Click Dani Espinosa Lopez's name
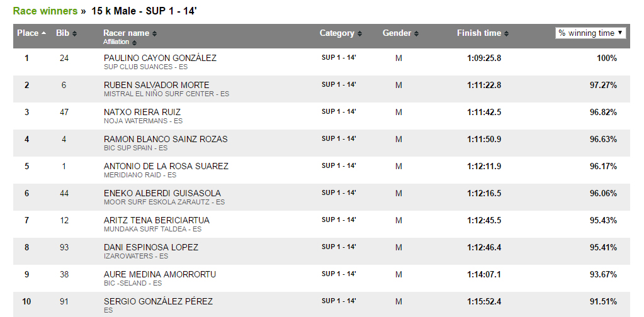This screenshot has width=644, height=317. click(x=151, y=247)
